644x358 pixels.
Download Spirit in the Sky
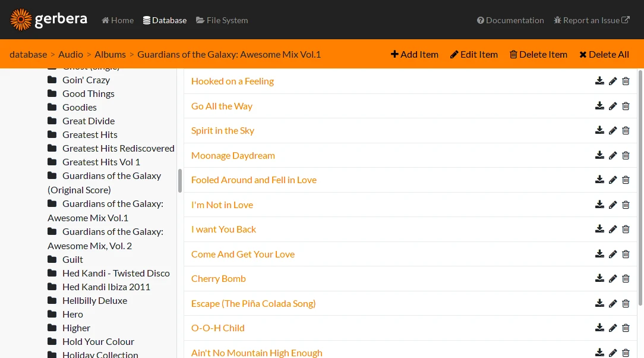[x=599, y=130]
